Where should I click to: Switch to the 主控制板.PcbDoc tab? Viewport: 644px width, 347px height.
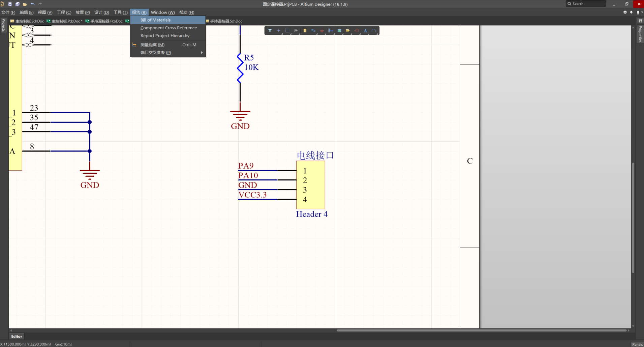65,21
